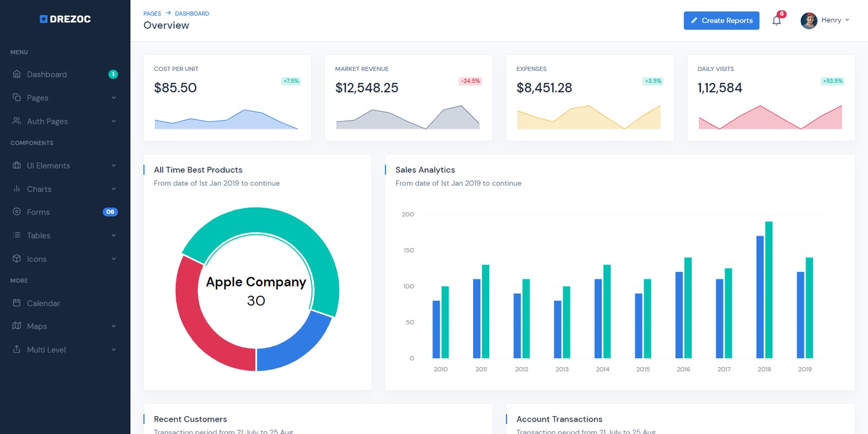Click the DREZOC brand name
868x434 pixels.
coord(70,19)
